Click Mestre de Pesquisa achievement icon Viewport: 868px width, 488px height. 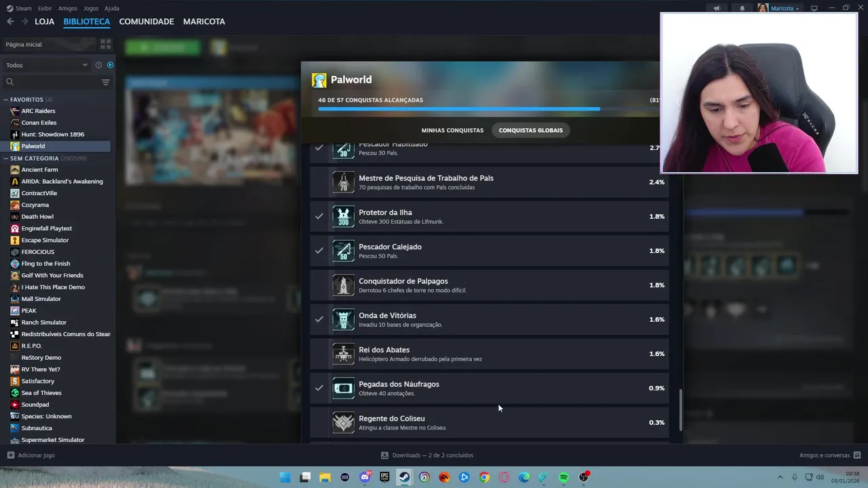coord(343,182)
